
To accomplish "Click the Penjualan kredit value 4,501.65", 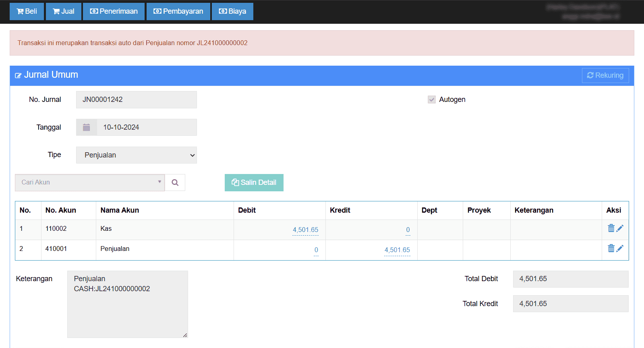I will point(397,250).
